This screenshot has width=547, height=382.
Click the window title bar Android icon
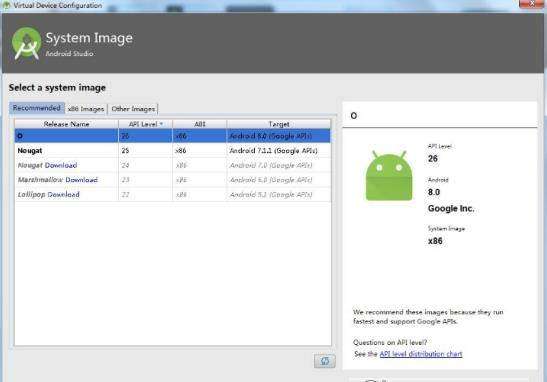pos(6,5)
